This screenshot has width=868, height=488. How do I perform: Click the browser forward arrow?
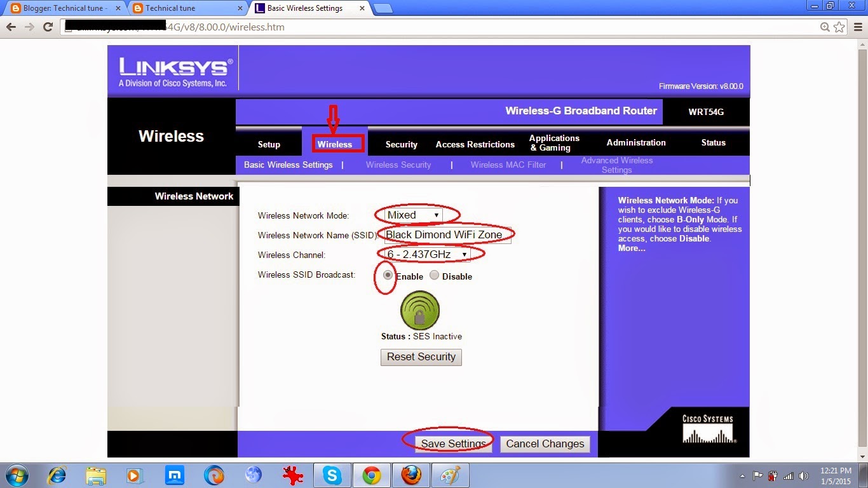29,27
